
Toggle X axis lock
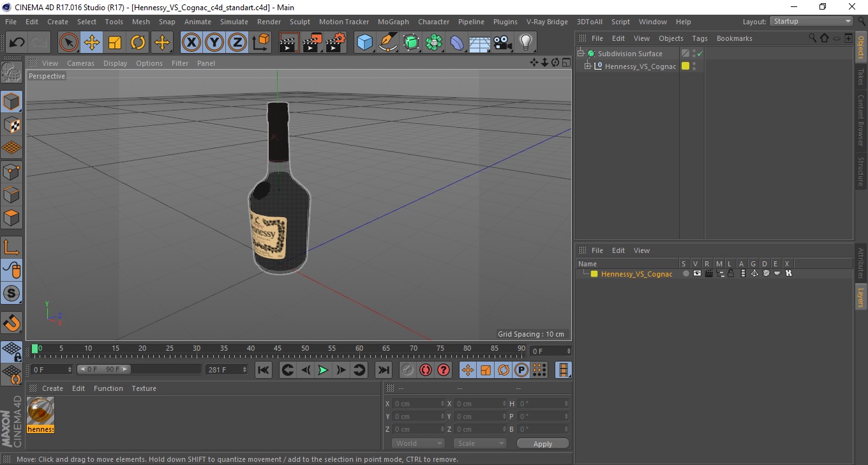click(191, 43)
